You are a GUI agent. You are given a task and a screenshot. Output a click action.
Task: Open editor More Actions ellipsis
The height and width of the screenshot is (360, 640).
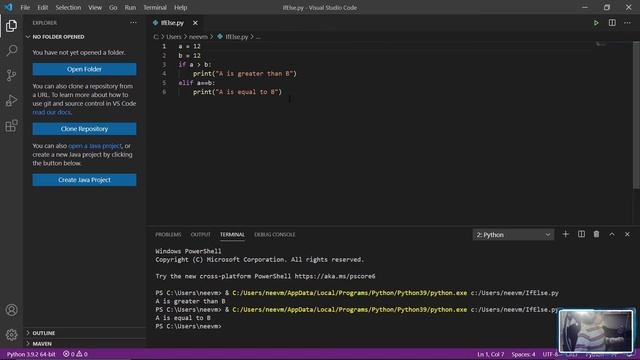(x=627, y=23)
